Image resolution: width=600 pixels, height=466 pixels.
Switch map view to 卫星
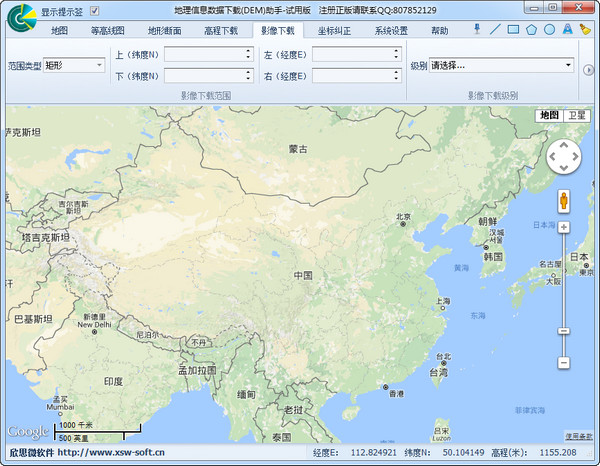[577, 115]
